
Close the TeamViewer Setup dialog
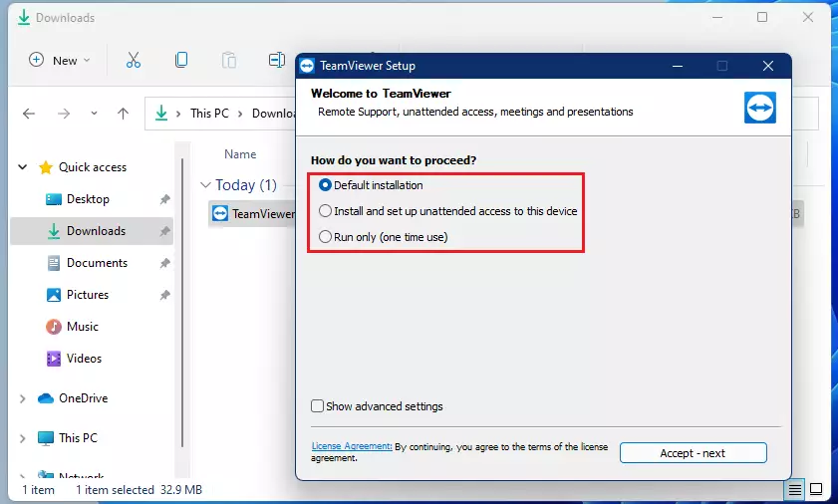768,66
